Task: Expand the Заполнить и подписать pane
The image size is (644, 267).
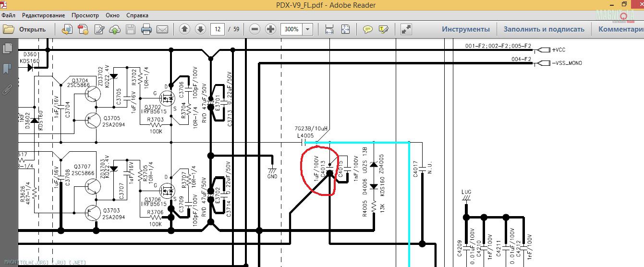Action: [544, 29]
